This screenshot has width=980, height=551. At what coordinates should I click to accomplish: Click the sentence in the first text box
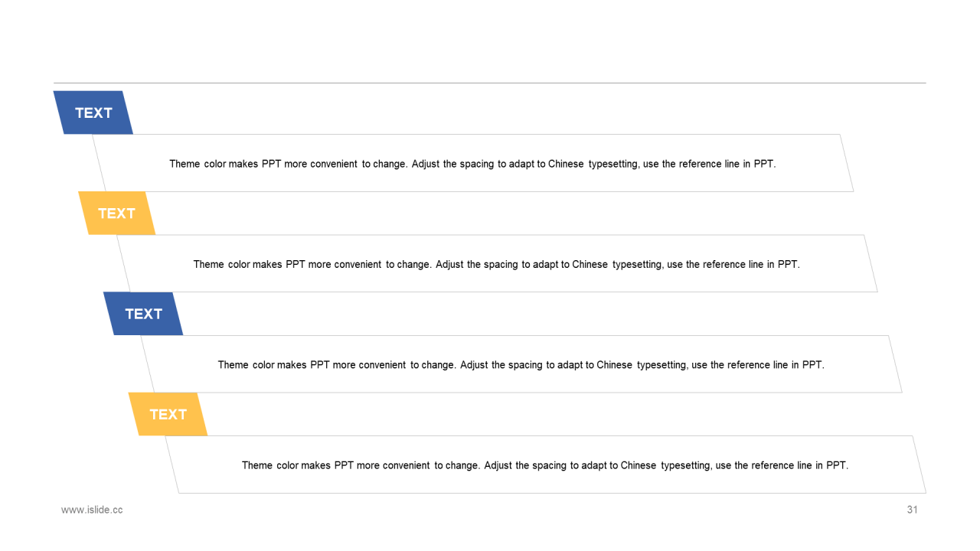[472, 164]
